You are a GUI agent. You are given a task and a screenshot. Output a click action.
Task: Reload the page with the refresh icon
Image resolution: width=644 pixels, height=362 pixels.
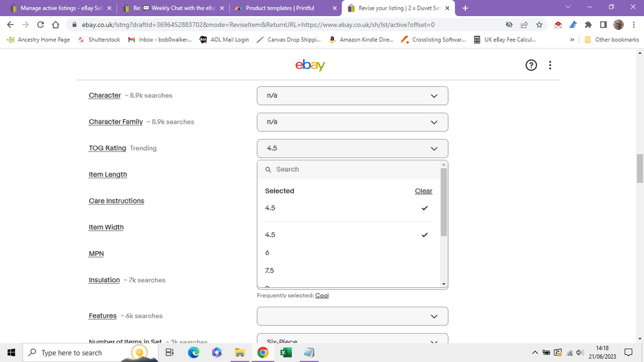click(x=40, y=24)
